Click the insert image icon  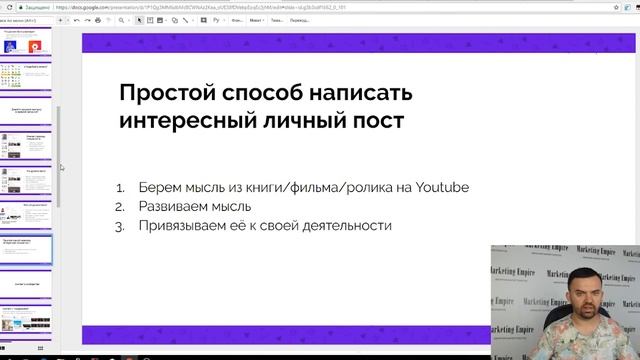[160, 20]
